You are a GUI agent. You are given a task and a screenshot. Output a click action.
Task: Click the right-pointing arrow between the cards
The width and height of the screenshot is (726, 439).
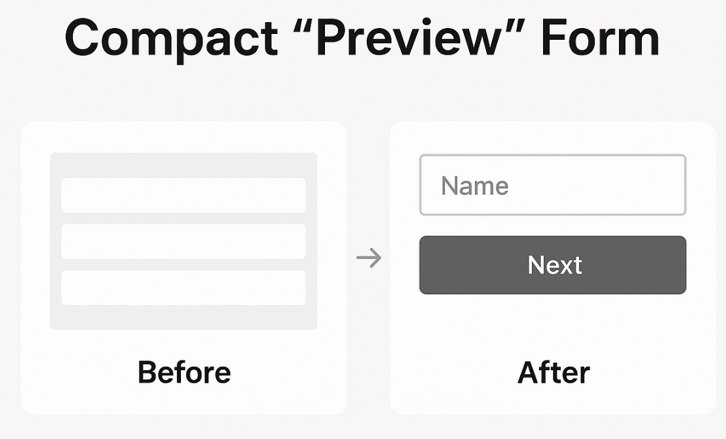(x=369, y=259)
